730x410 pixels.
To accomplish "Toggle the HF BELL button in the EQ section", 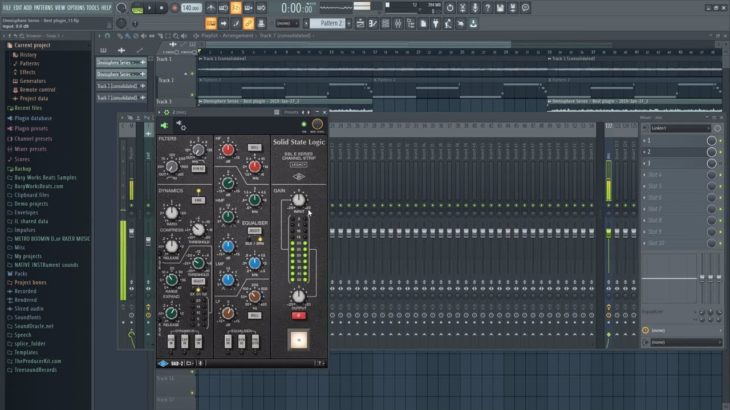I will (x=254, y=148).
